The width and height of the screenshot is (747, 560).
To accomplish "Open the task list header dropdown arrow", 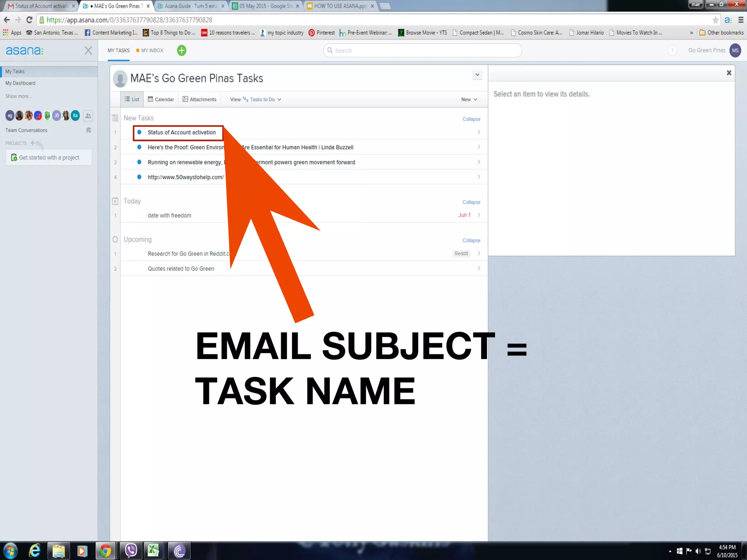I will (x=477, y=75).
